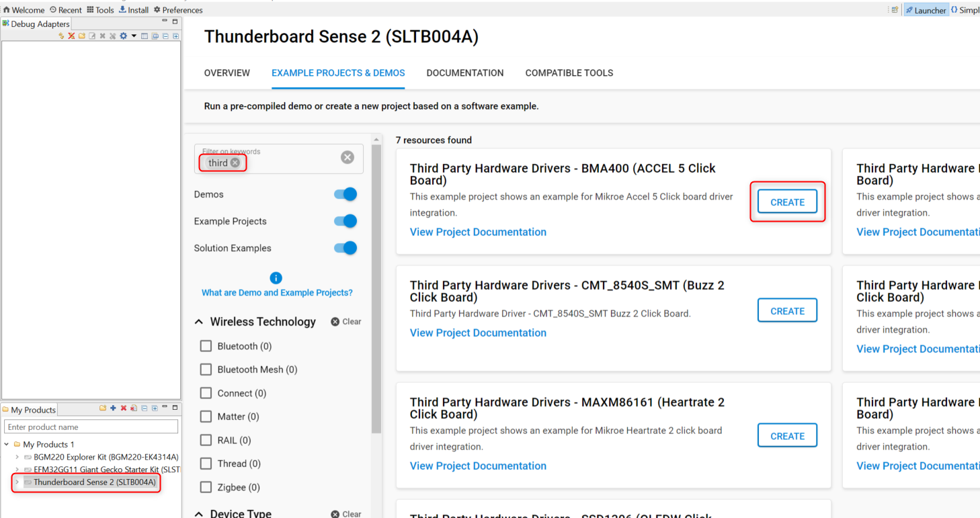Click the columns layout icon in Debug Adapters
Viewport: 980px width, 518px height.
pos(145,36)
